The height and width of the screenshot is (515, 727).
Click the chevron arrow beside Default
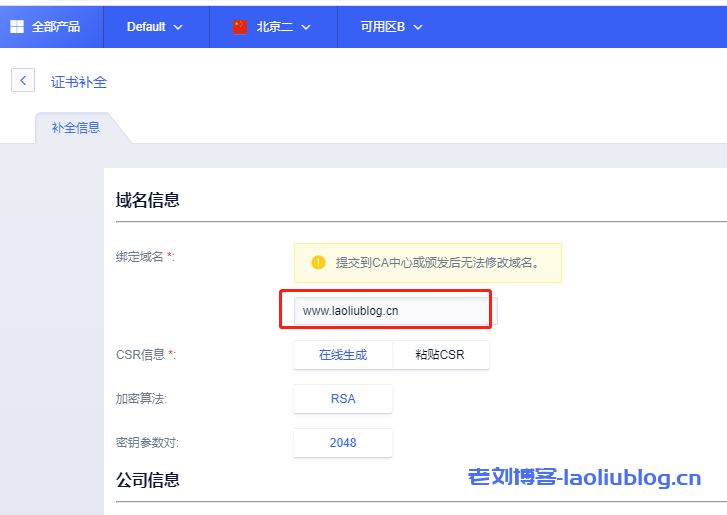(179, 27)
